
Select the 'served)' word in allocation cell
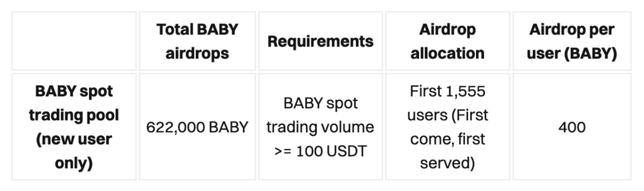pos(448,163)
